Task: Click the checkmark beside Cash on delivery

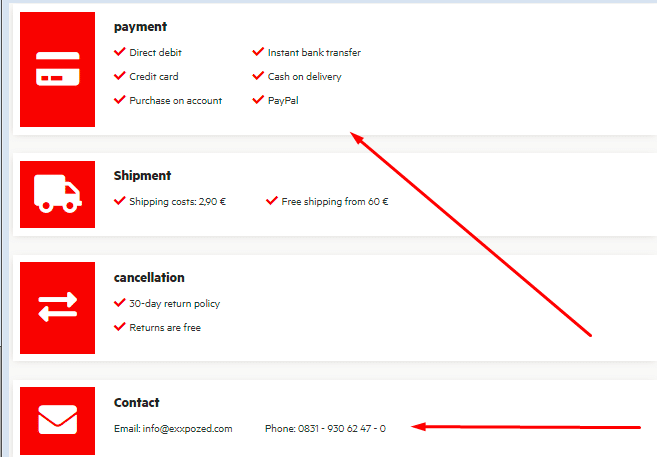Action: coord(259,76)
